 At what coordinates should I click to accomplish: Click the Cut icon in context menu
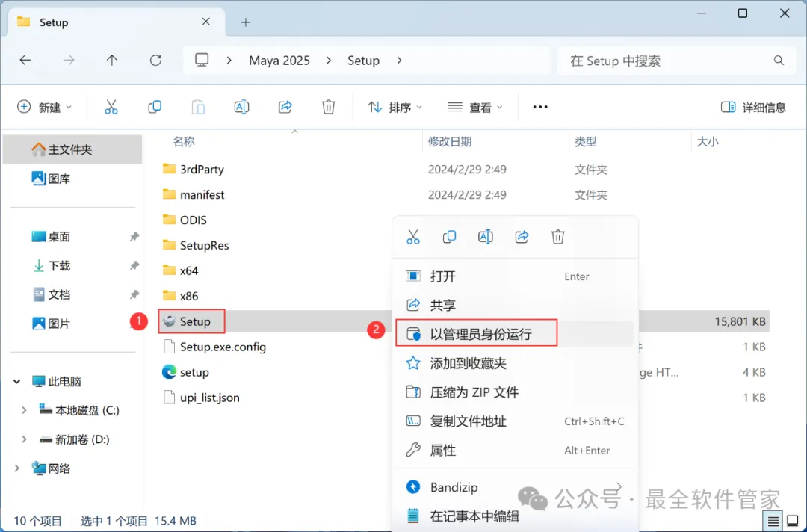[x=412, y=237]
